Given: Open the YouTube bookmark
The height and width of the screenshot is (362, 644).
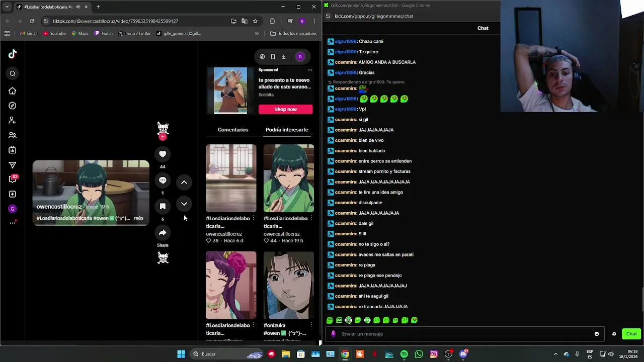Looking at the screenshot, I should point(54,34).
